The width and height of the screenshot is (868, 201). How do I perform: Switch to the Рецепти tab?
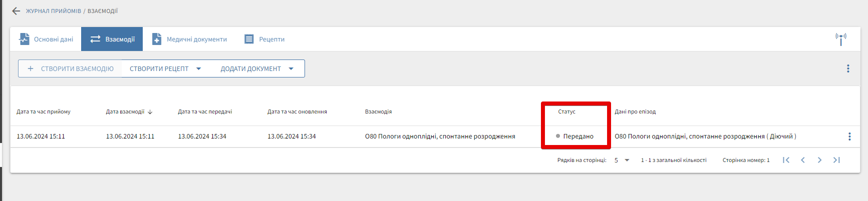tap(264, 39)
